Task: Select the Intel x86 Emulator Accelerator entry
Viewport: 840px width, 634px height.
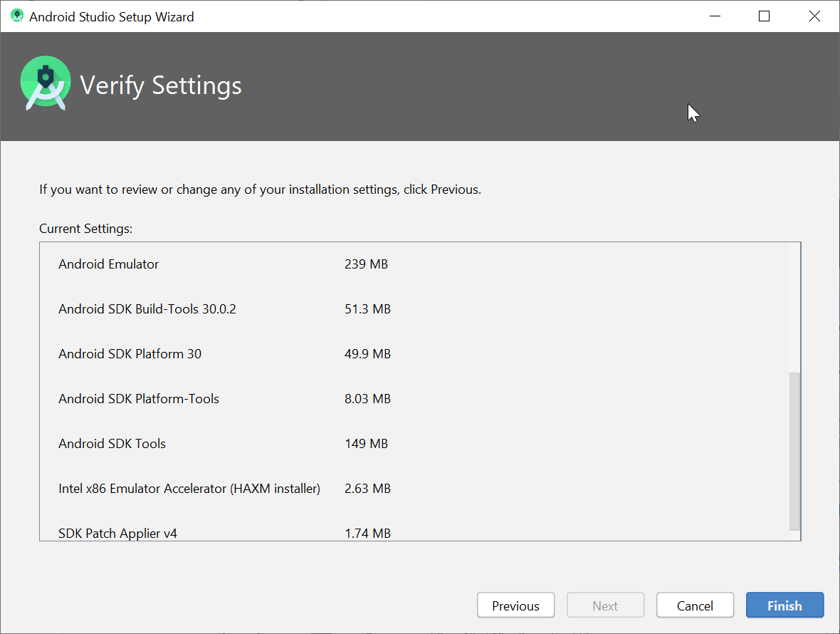Action: point(189,488)
